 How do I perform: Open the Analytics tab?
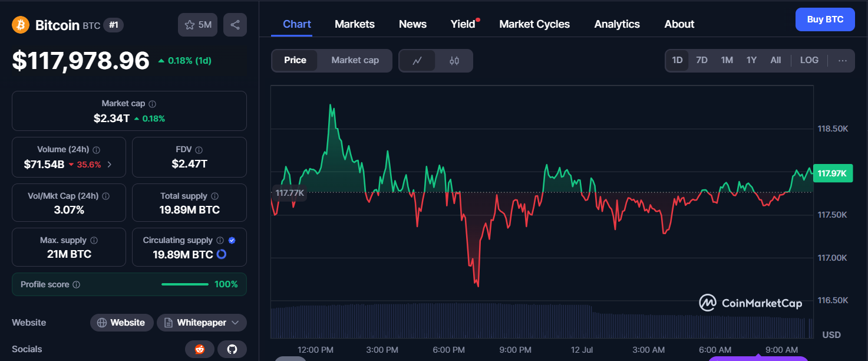tap(617, 24)
